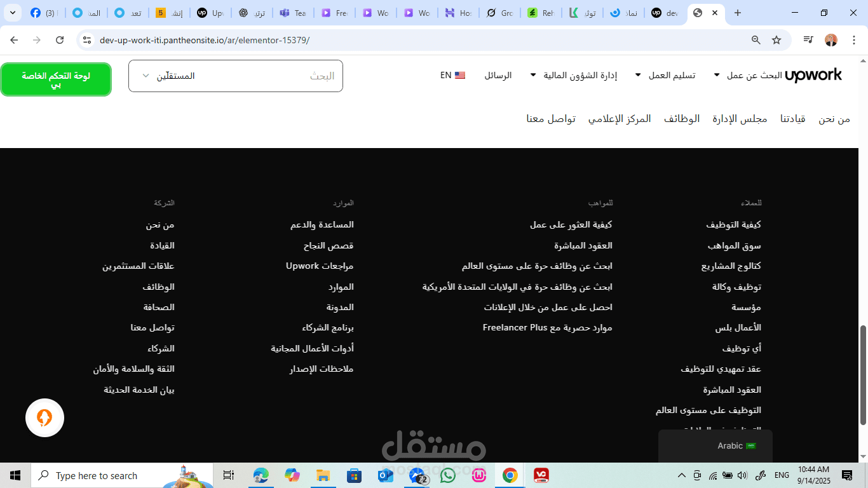Launch Microsoft Edge from taskbar
The height and width of the screenshot is (488, 868).
coord(261,475)
